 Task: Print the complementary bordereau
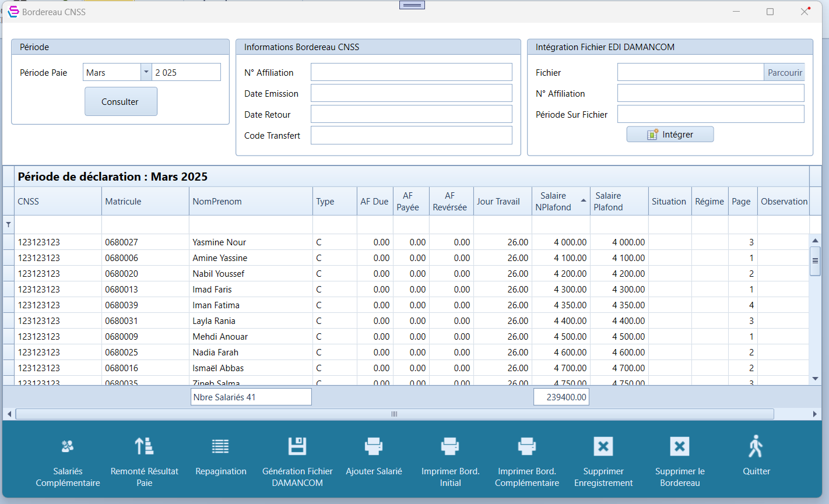(526, 447)
